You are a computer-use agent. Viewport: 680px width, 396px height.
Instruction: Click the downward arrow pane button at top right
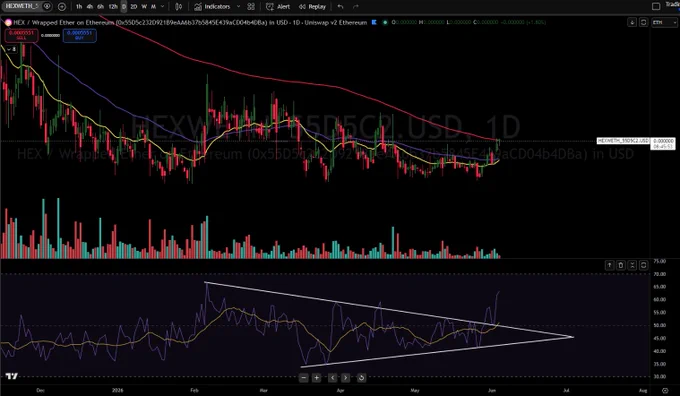click(632, 22)
